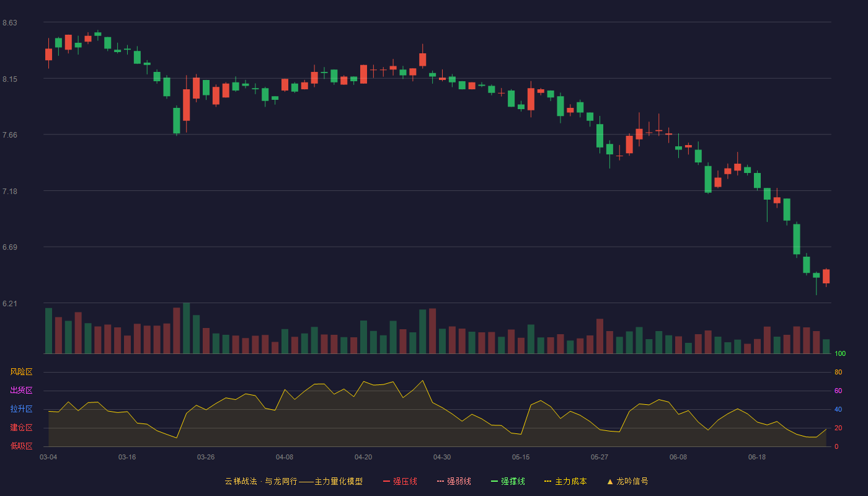Image resolution: width=868 pixels, height=496 pixels.
Task: Click the 低吸区 zone label
Action: [22, 446]
